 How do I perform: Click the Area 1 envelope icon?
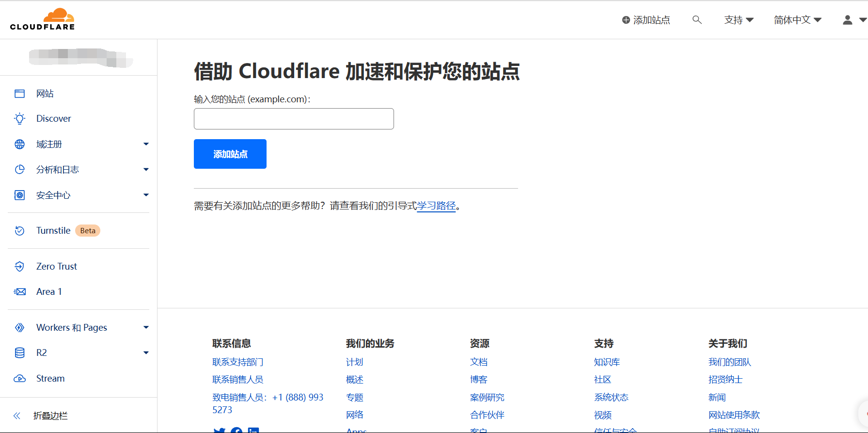[19, 291]
